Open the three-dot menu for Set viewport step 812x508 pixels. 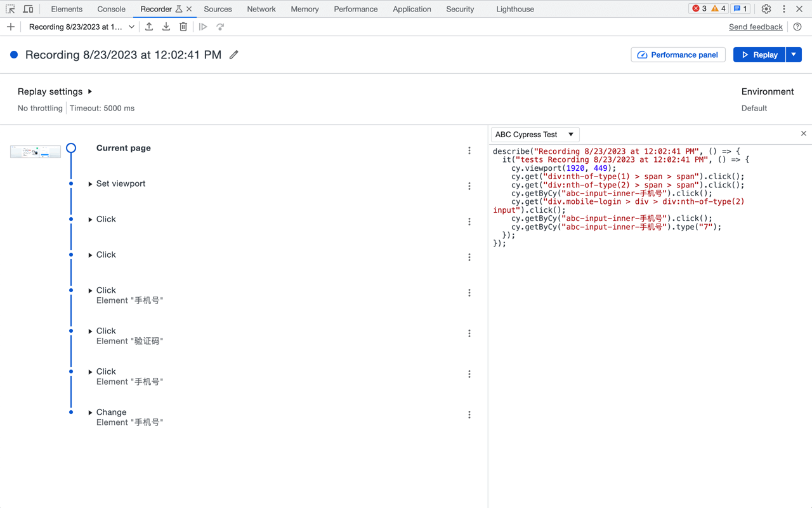[x=469, y=186]
